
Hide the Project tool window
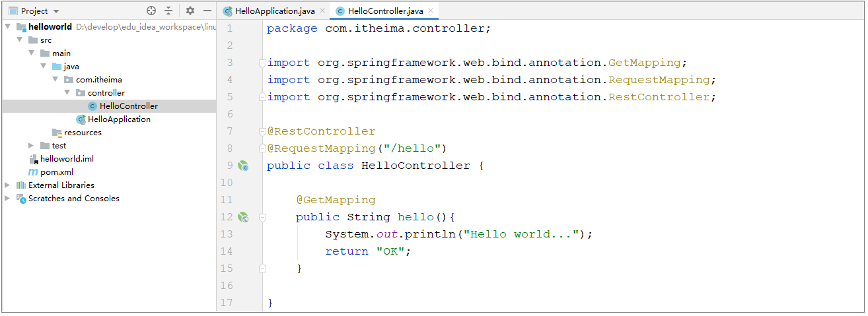click(207, 11)
